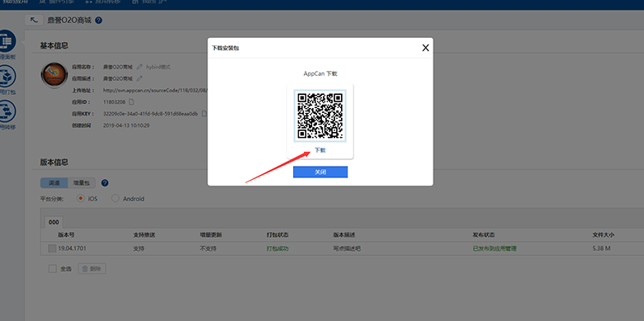Click the 写点描述吧 version description cell
This screenshot has height=321, width=644.
coord(347,248)
